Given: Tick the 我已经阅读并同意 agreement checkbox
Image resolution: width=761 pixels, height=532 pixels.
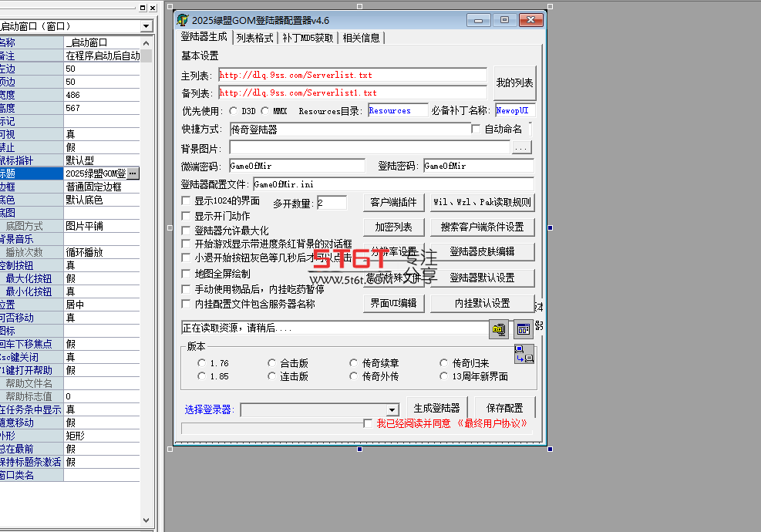Looking at the screenshot, I should [368, 423].
